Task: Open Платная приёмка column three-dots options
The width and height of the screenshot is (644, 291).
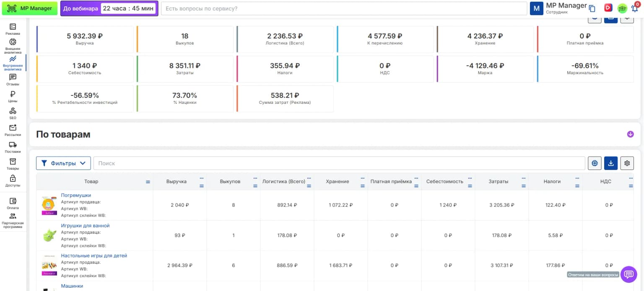Action: 416,178
